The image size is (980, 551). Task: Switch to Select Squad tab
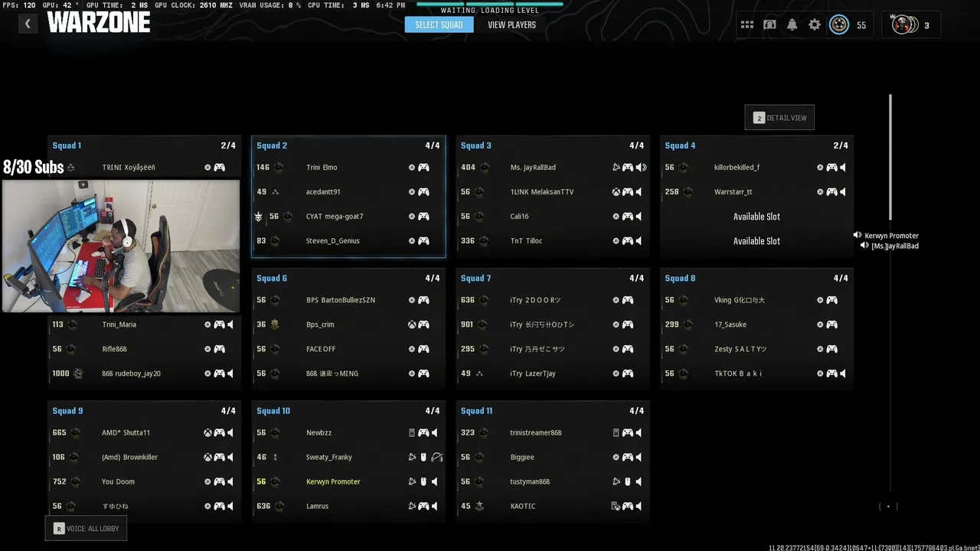(x=439, y=25)
